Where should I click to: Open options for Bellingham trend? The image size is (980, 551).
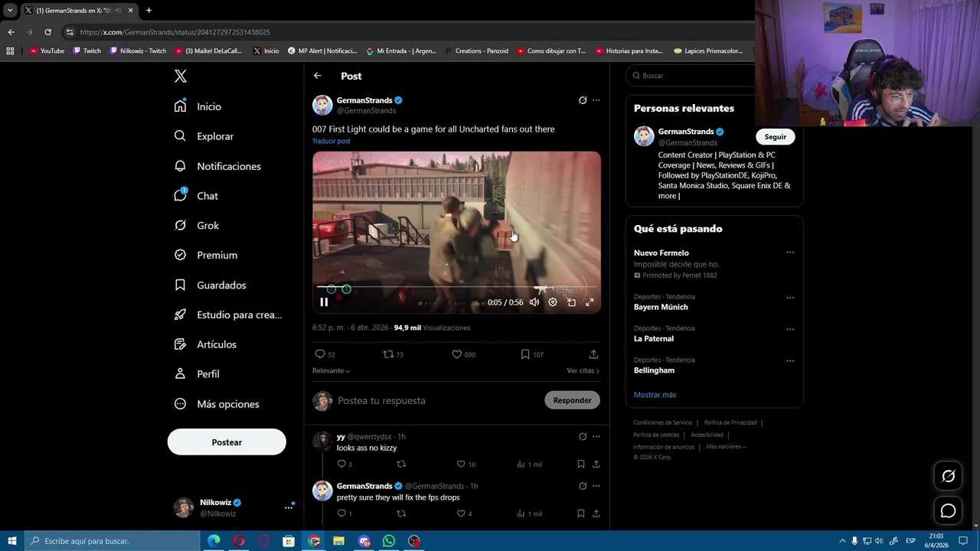pyautogui.click(x=790, y=360)
